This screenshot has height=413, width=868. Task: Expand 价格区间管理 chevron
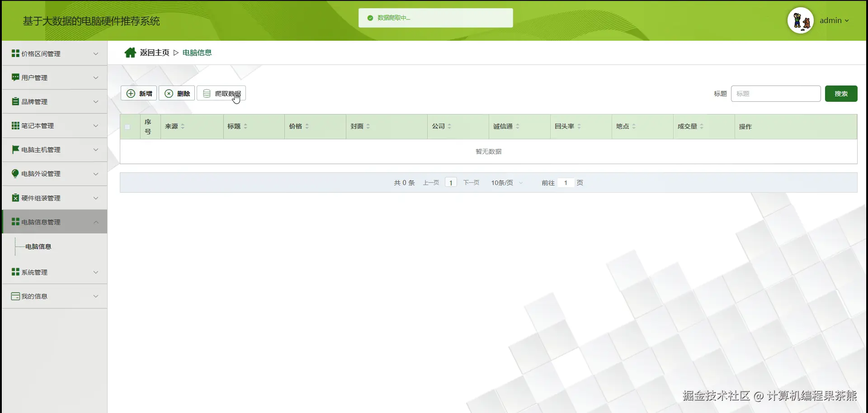pyautogui.click(x=96, y=54)
